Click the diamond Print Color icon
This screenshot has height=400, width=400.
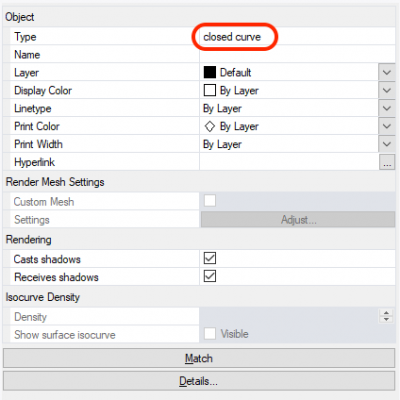[x=210, y=126]
